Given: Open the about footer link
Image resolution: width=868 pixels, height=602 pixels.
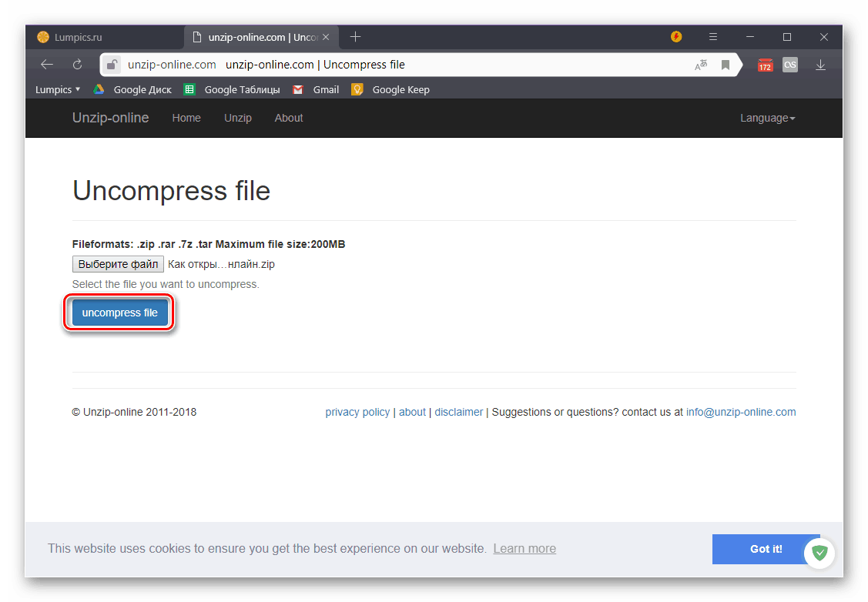Looking at the screenshot, I should [x=412, y=412].
